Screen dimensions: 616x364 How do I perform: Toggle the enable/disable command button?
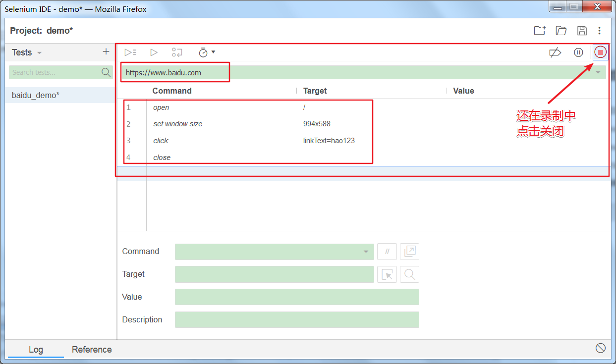387,252
